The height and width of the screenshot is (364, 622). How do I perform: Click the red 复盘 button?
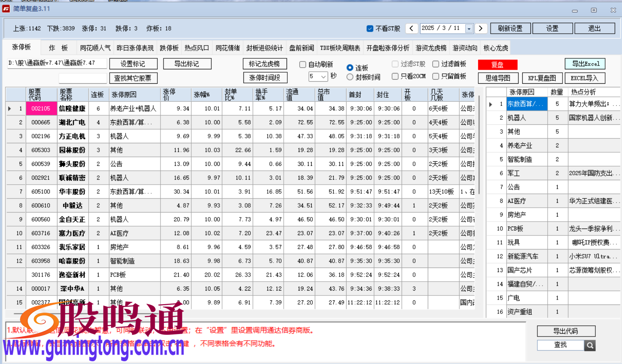click(x=497, y=64)
